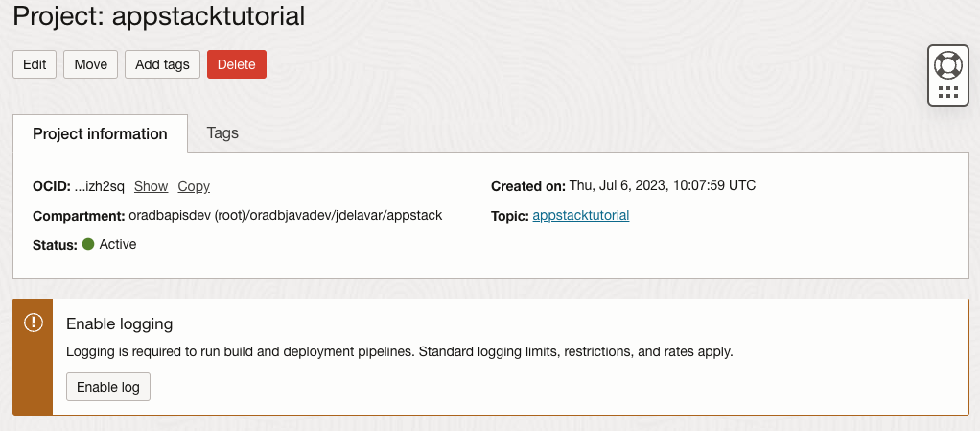Click the exclamation warning icon in logging banner
This screenshot has width=980, height=431.
(34, 323)
